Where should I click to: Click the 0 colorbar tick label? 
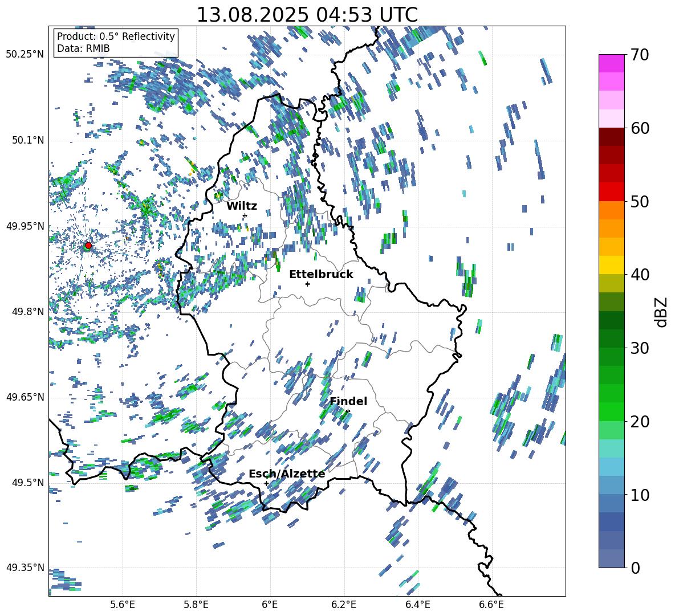[x=636, y=568]
